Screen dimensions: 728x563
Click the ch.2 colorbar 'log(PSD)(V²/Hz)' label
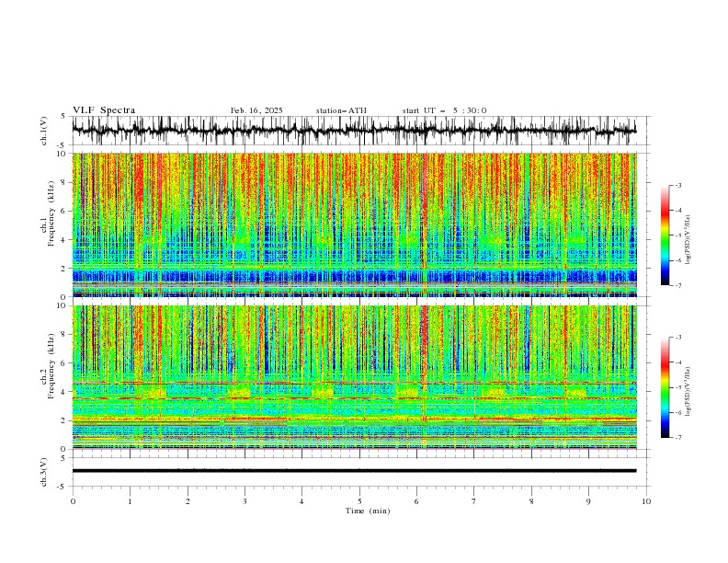coord(688,392)
